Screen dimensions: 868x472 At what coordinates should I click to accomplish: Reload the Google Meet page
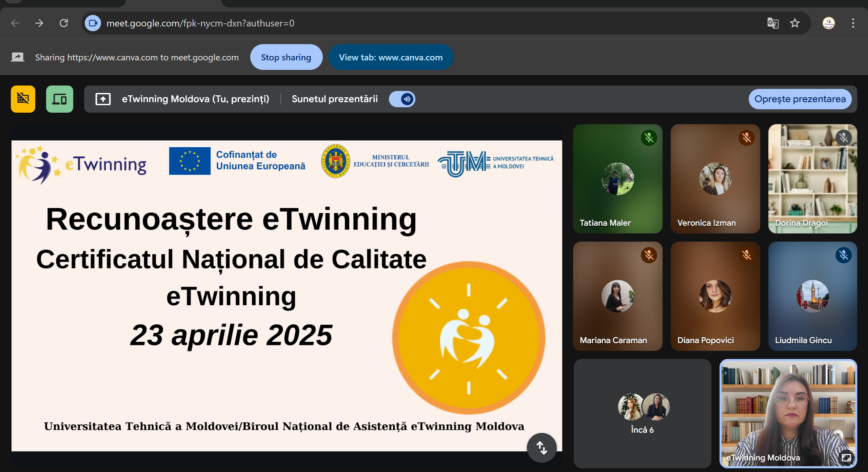pos(64,23)
